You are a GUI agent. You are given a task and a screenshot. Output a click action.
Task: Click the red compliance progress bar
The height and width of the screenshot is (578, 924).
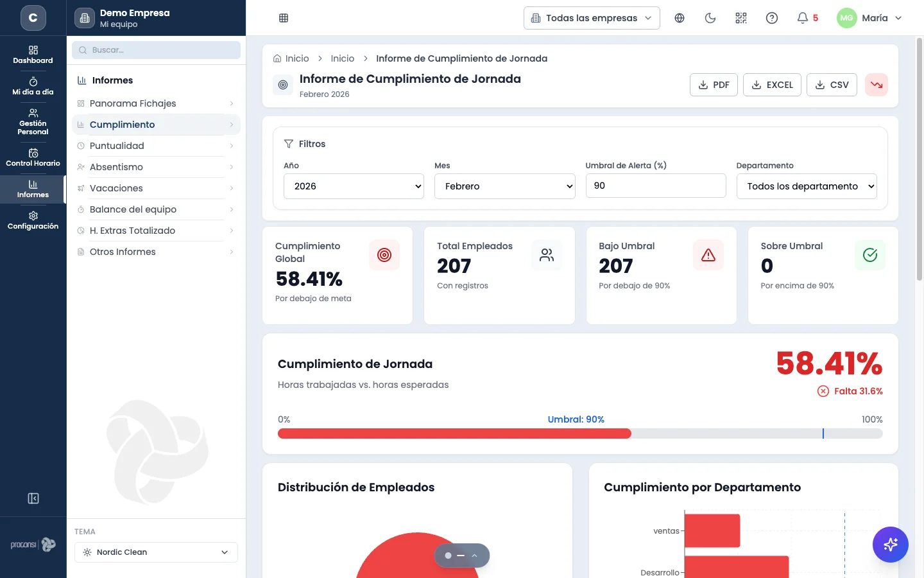[454, 433]
